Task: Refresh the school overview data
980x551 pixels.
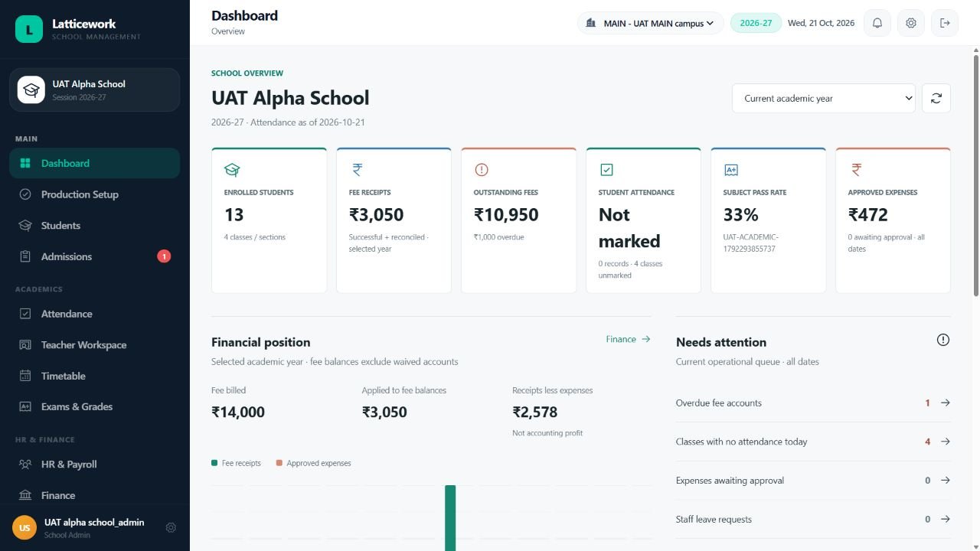Action: 936,98
